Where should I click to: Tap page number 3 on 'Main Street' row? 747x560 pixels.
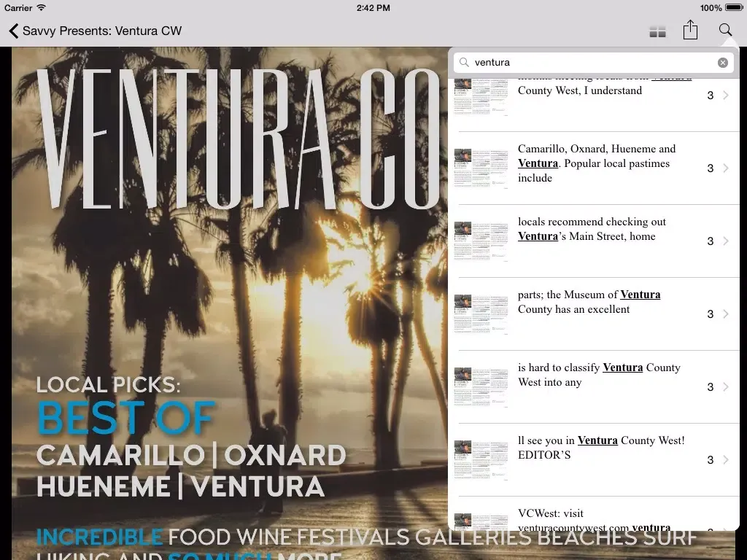pos(710,241)
